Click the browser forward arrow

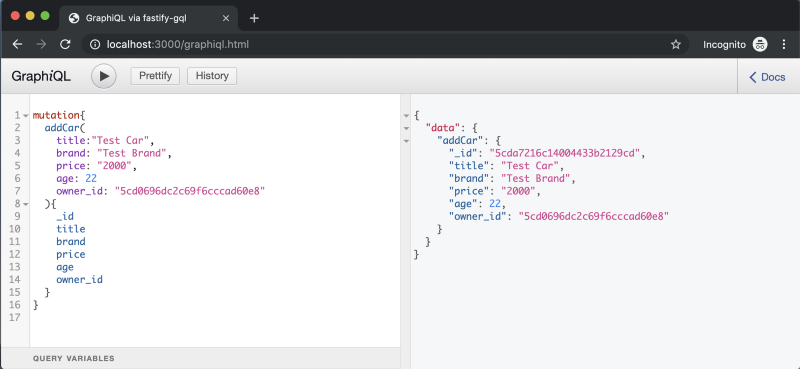pyautogui.click(x=41, y=44)
